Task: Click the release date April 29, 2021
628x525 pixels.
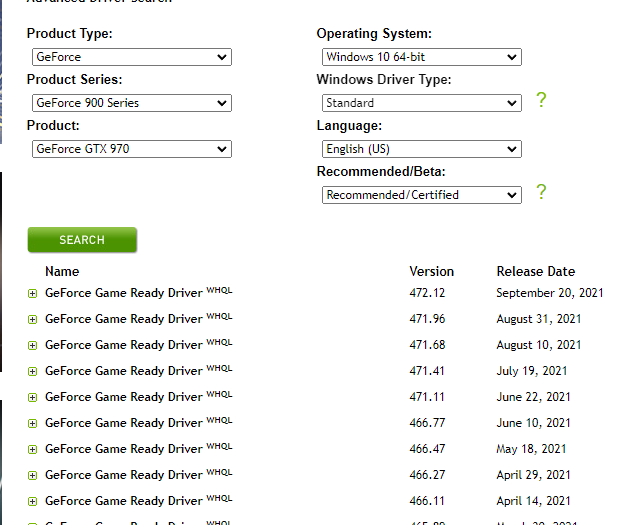Action: 533,475
